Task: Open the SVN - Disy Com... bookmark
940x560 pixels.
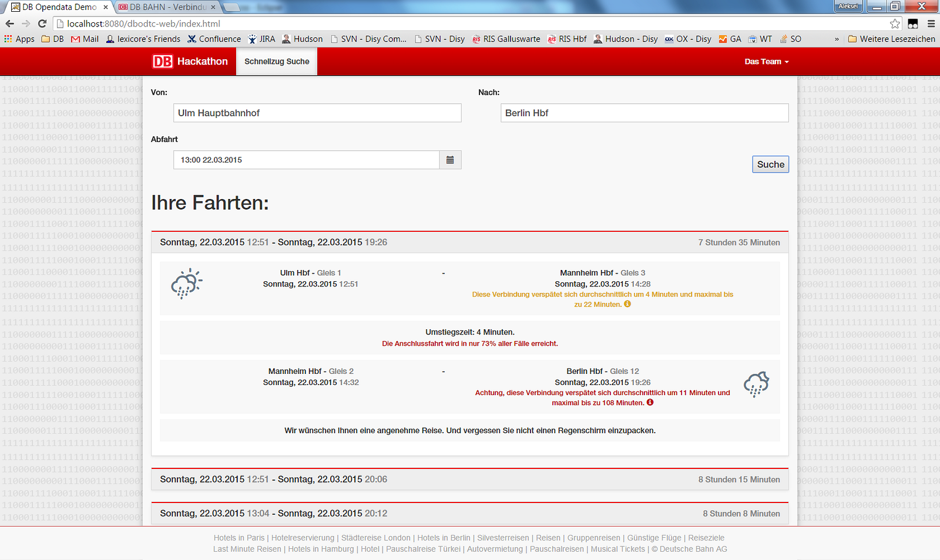Action: point(368,39)
